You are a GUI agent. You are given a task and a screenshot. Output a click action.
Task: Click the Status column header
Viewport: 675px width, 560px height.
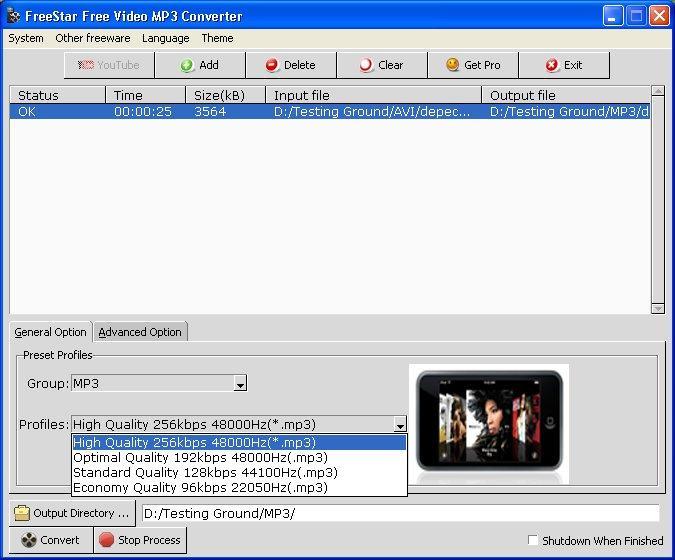57,95
